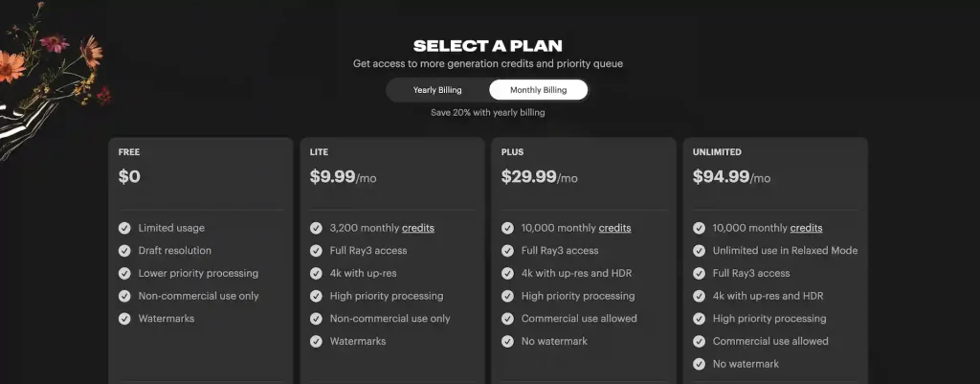The image size is (980, 384).
Task: Click the checkmark beside Free plan's Watermarks
Action: pyautogui.click(x=124, y=318)
